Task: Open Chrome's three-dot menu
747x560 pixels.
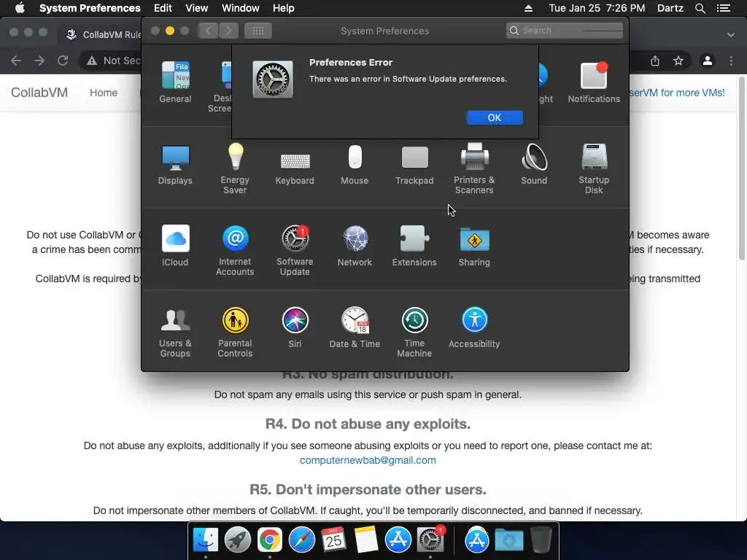Action: [731, 61]
